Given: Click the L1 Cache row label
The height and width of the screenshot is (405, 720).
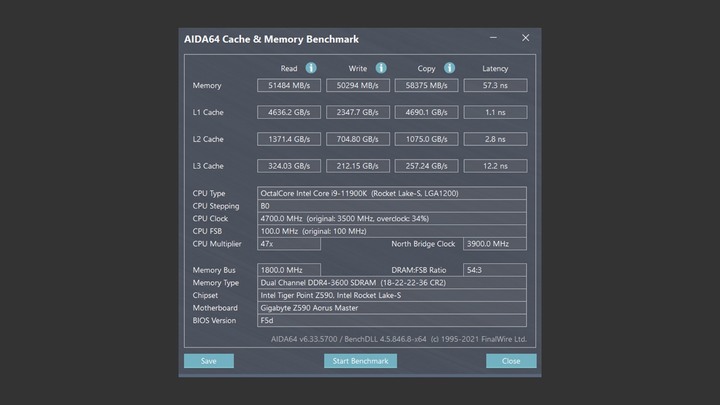Looking at the screenshot, I should (208, 112).
